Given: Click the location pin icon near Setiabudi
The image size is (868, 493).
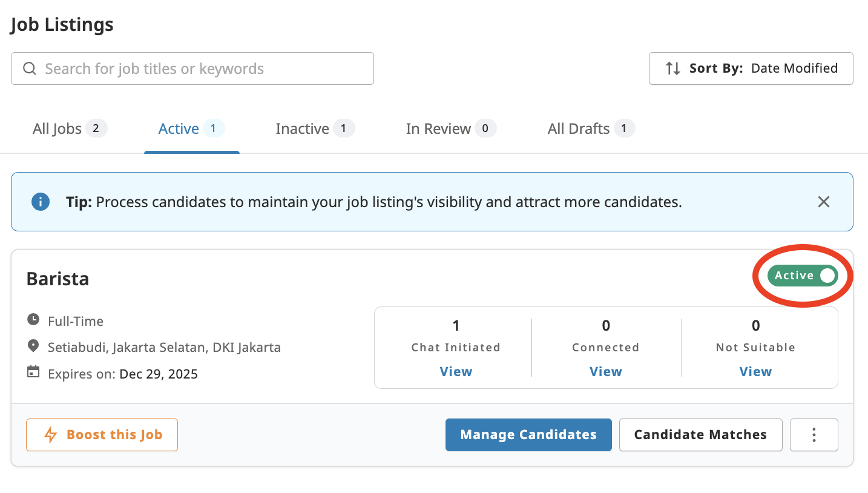Looking at the screenshot, I should click(x=33, y=347).
